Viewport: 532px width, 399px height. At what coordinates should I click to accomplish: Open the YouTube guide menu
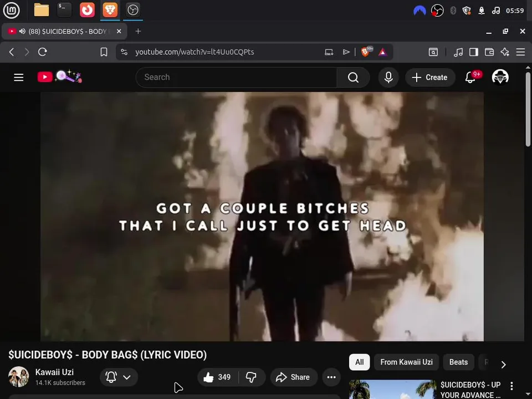point(19,78)
